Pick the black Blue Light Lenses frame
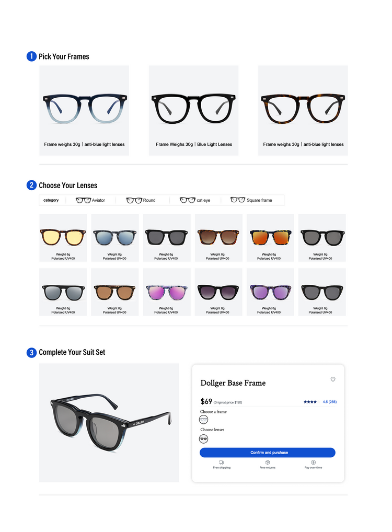This screenshot has height=532, width=392. 193,111
